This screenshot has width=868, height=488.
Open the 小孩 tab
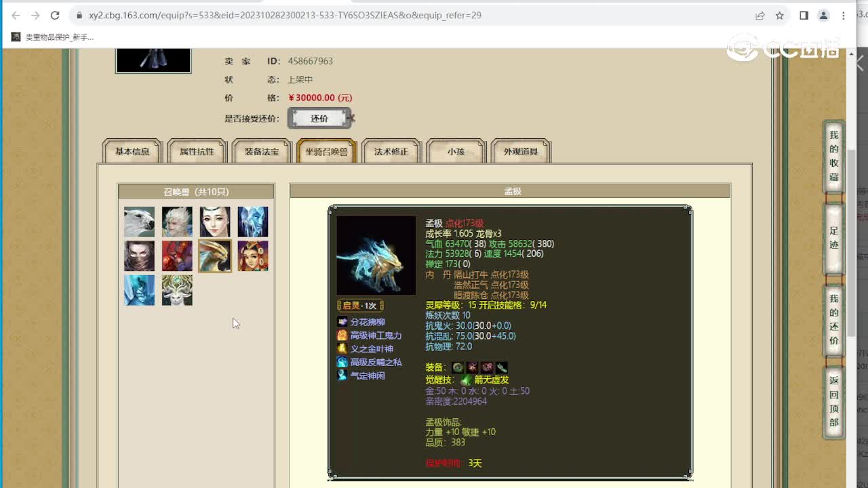point(456,151)
